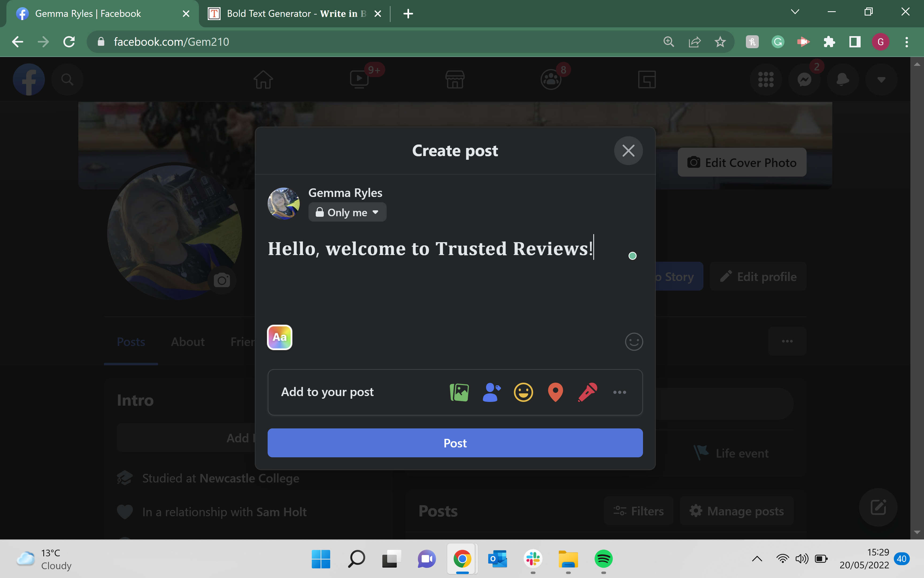
Task: Open Facebook Groups icon
Action: click(x=551, y=79)
